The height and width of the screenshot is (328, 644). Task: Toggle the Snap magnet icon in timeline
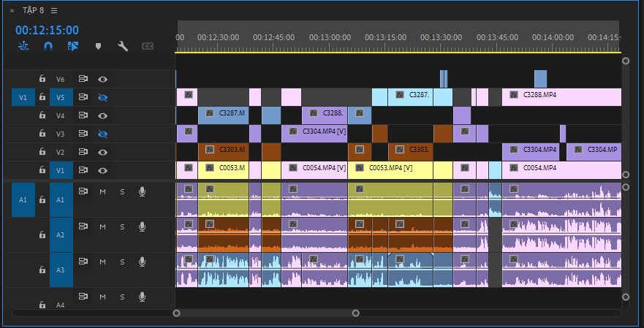(48, 46)
